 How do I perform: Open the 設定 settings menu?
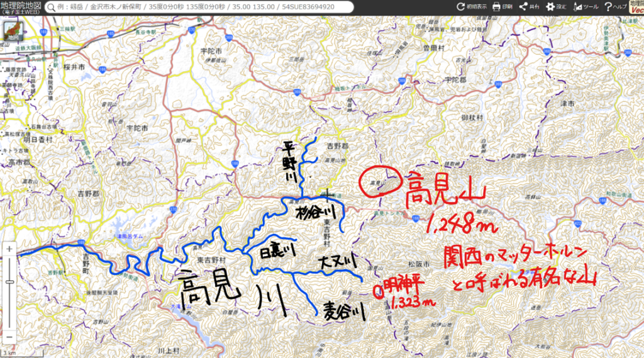(x=557, y=7)
